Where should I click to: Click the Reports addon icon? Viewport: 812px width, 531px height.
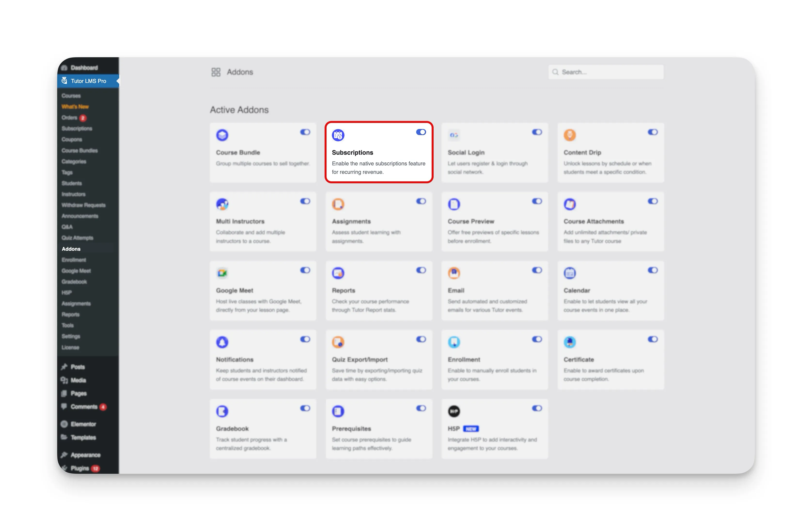tap(338, 273)
